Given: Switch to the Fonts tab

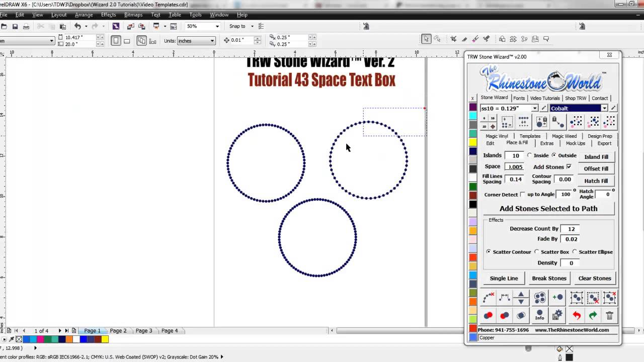Looking at the screenshot, I should coord(519,98).
